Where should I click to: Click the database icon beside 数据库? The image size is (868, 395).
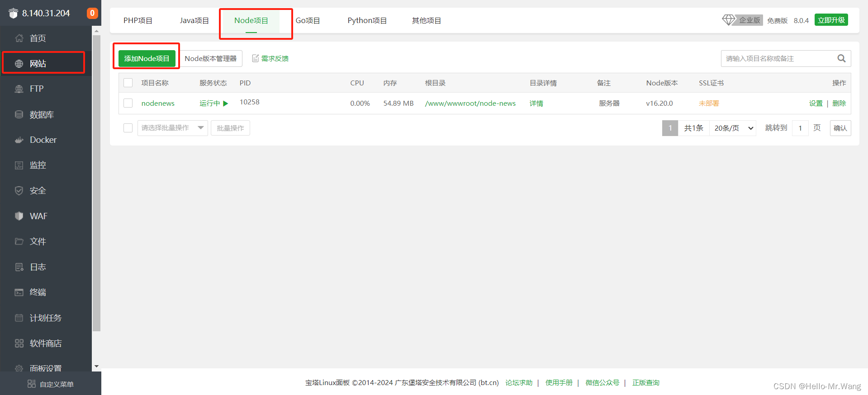click(x=19, y=114)
